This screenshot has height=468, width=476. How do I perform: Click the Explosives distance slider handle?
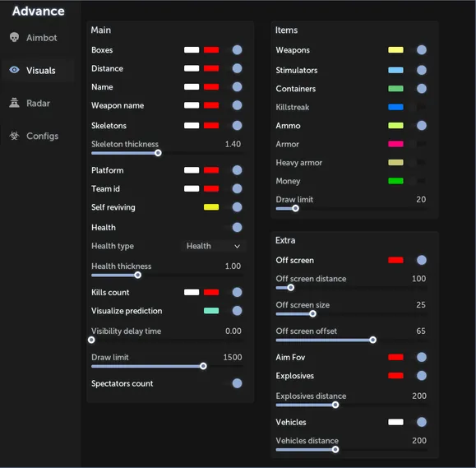(335, 405)
